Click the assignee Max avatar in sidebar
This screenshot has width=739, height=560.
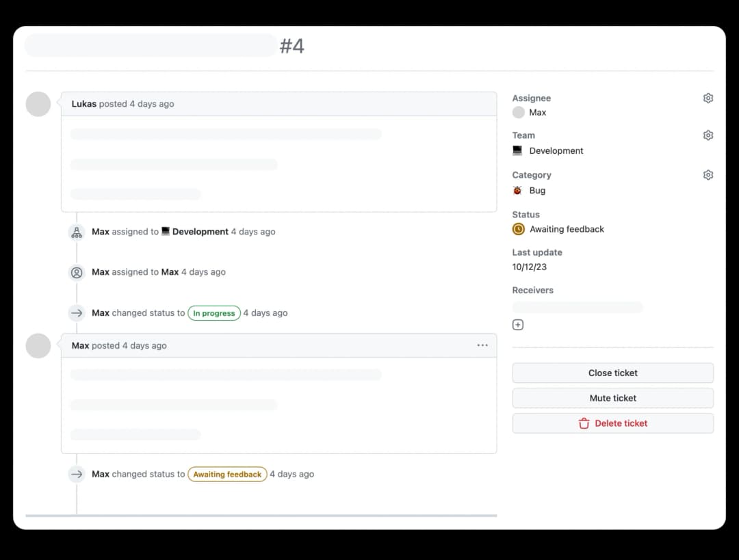[519, 112]
